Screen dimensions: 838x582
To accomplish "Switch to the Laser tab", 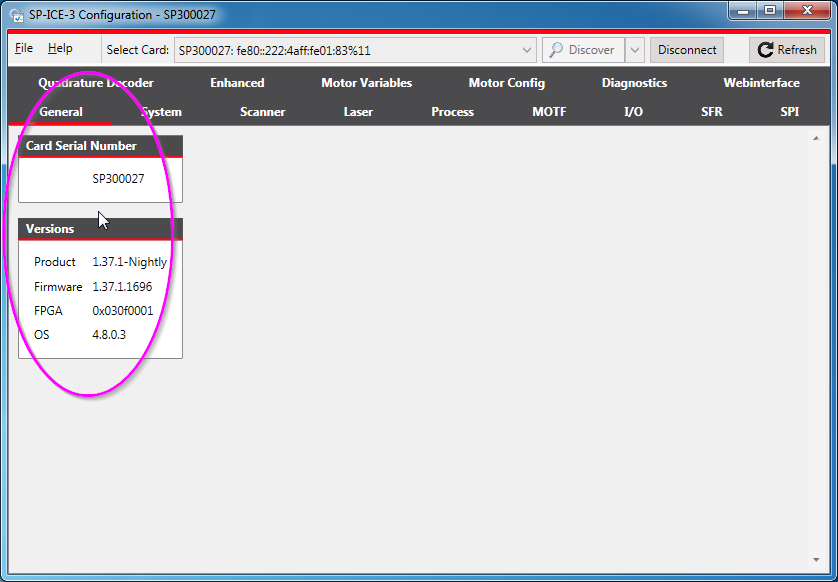I will point(357,112).
